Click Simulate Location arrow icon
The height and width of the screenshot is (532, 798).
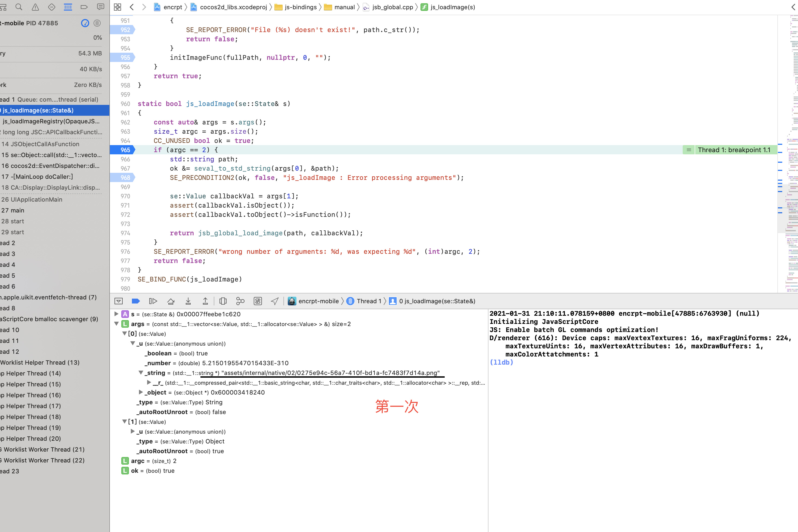pyautogui.click(x=275, y=301)
